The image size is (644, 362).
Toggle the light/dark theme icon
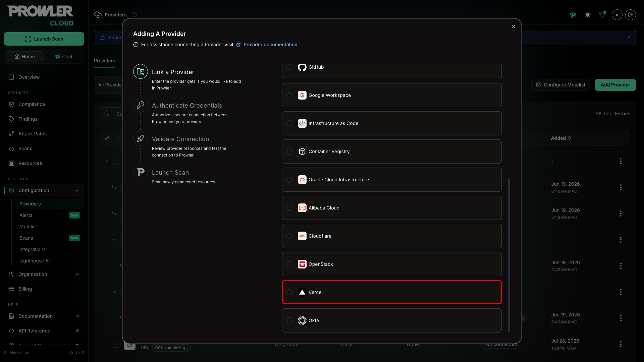[x=587, y=15]
